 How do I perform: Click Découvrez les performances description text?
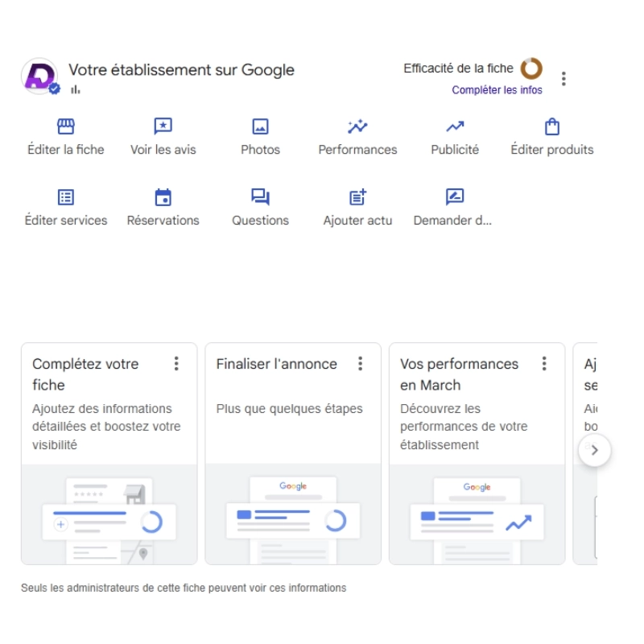point(464,427)
